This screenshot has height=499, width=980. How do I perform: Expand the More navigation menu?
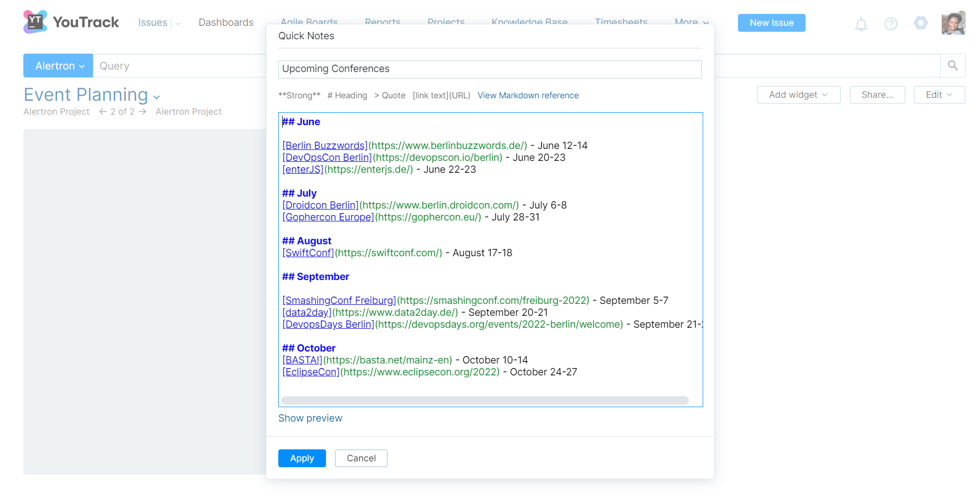pos(691,22)
